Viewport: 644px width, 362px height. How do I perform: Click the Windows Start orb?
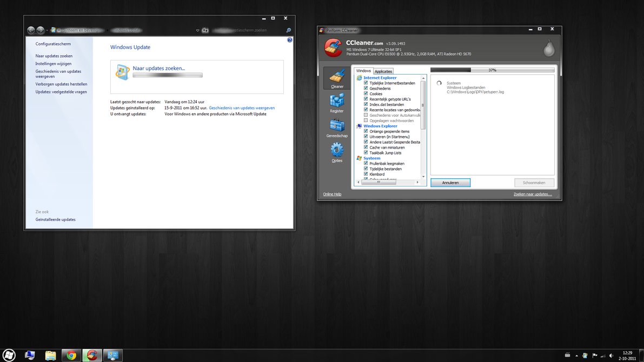9,355
